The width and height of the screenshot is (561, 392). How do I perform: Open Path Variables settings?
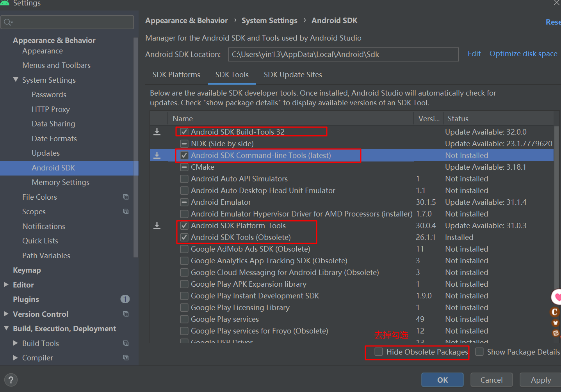coord(46,255)
